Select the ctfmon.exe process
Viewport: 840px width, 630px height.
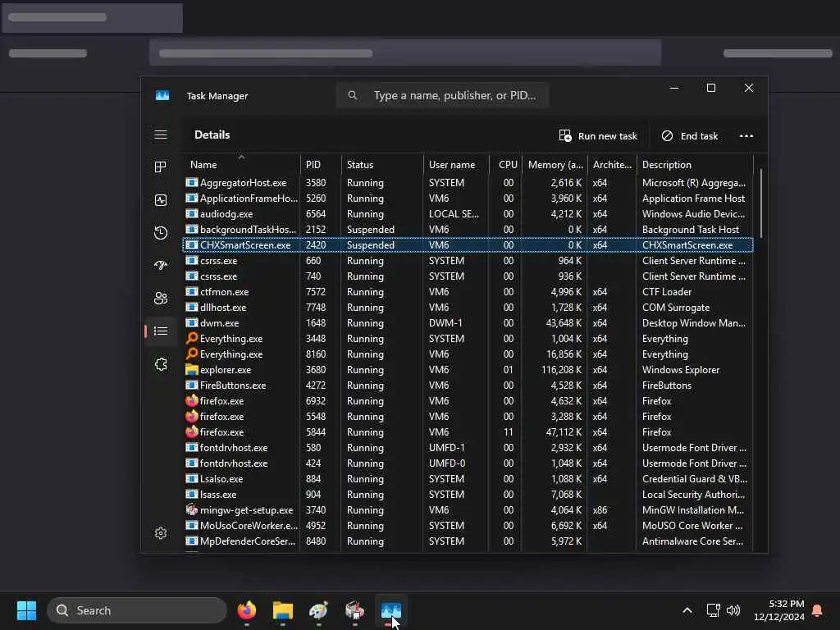click(468, 291)
